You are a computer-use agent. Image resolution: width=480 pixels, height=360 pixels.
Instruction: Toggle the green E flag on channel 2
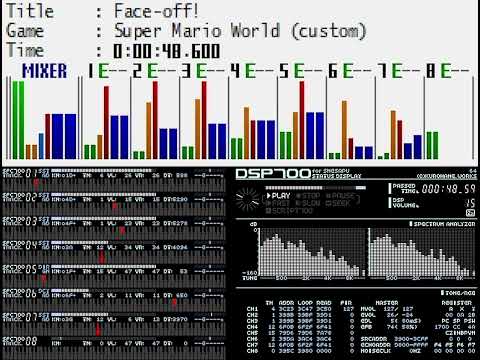(152, 71)
